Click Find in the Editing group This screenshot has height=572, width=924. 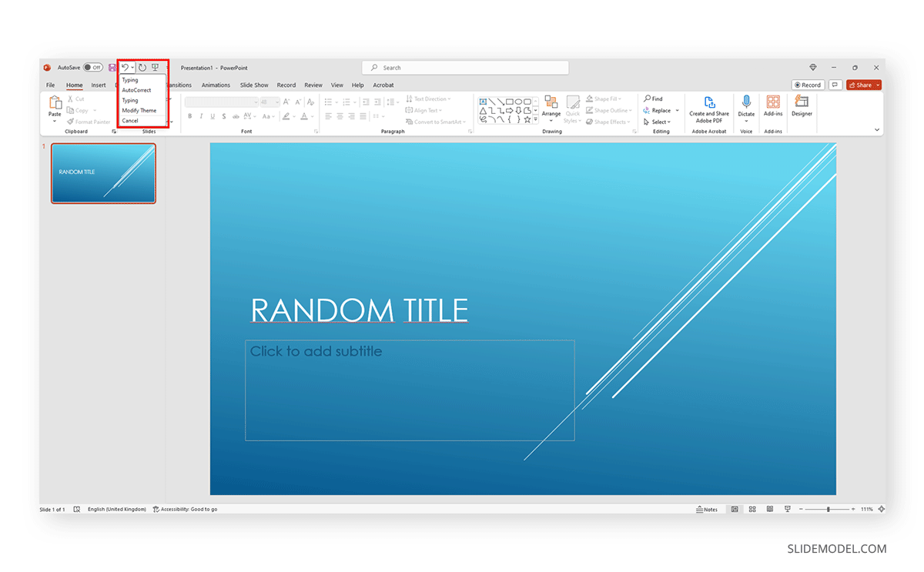click(657, 99)
